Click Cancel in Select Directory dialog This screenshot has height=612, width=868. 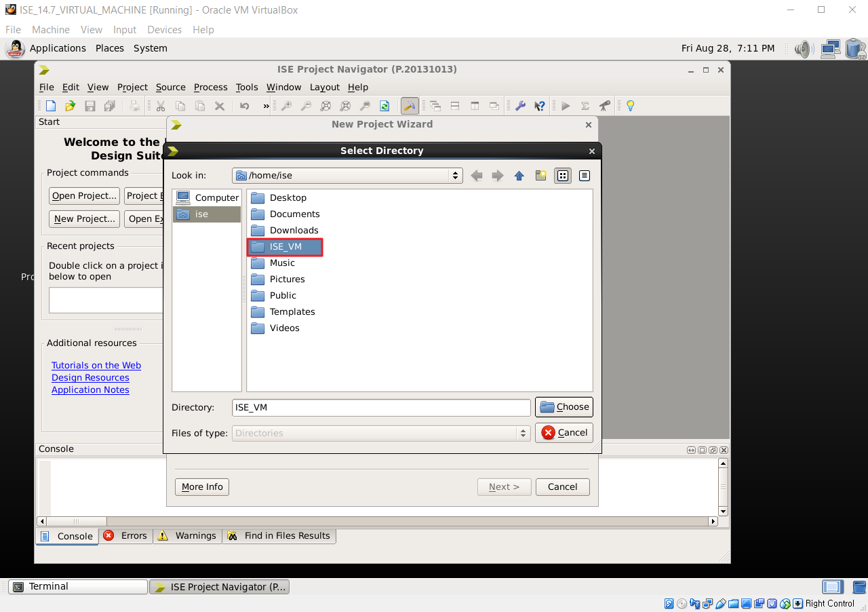[564, 433]
